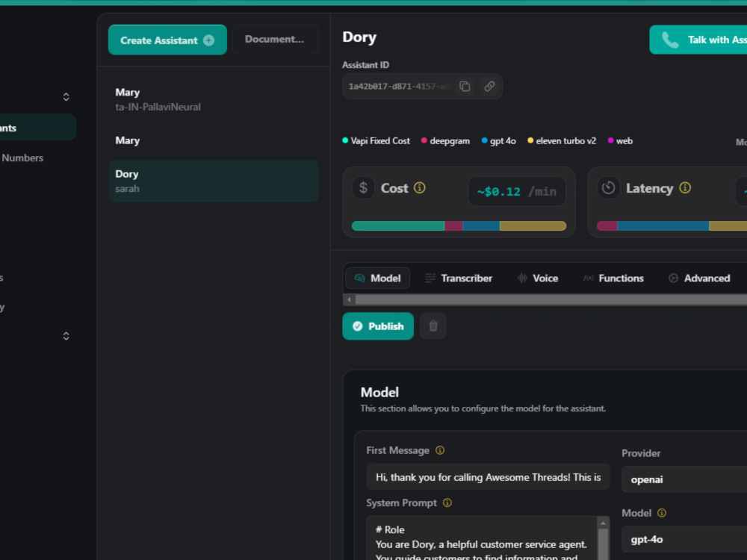Image resolution: width=747 pixels, height=560 pixels.
Task: Switch to the Voice tab
Action: pyautogui.click(x=537, y=278)
